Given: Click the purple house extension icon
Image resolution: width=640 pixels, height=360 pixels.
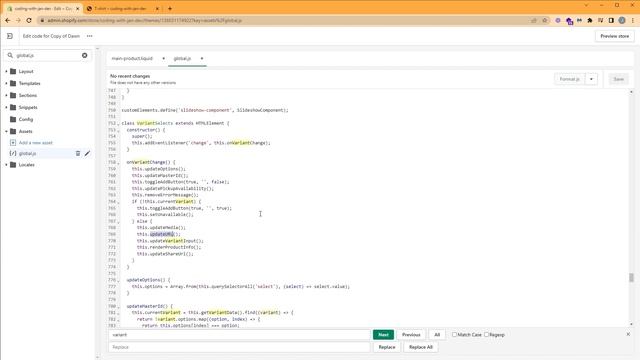Looking at the screenshot, I should click(x=569, y=21).
